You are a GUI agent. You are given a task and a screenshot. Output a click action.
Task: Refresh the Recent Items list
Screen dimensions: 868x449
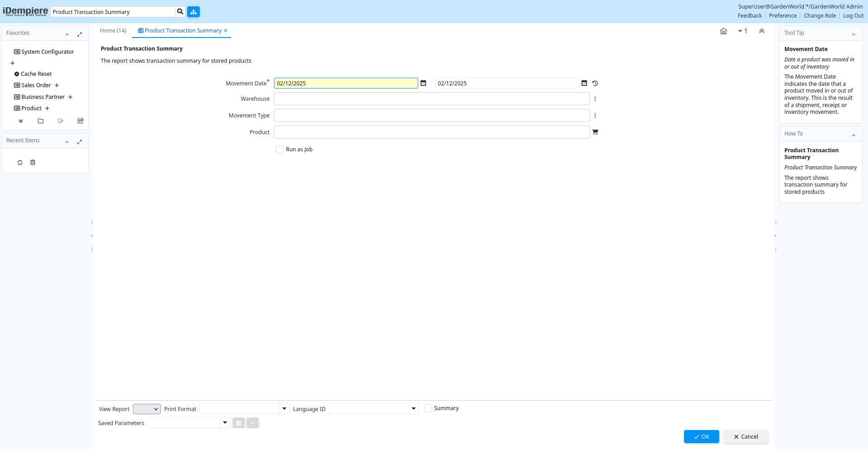pos(20,163)
